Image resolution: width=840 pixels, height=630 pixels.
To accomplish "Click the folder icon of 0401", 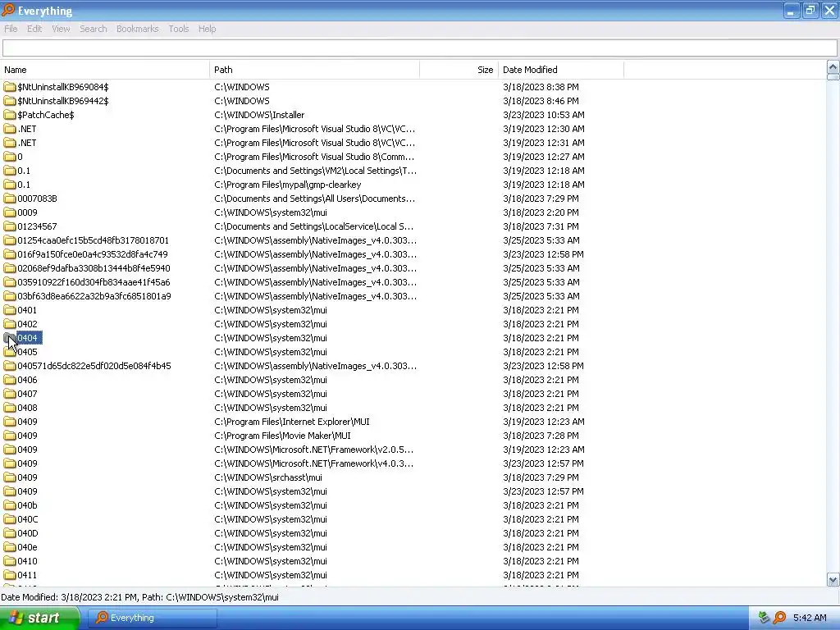I will point(10,309).
